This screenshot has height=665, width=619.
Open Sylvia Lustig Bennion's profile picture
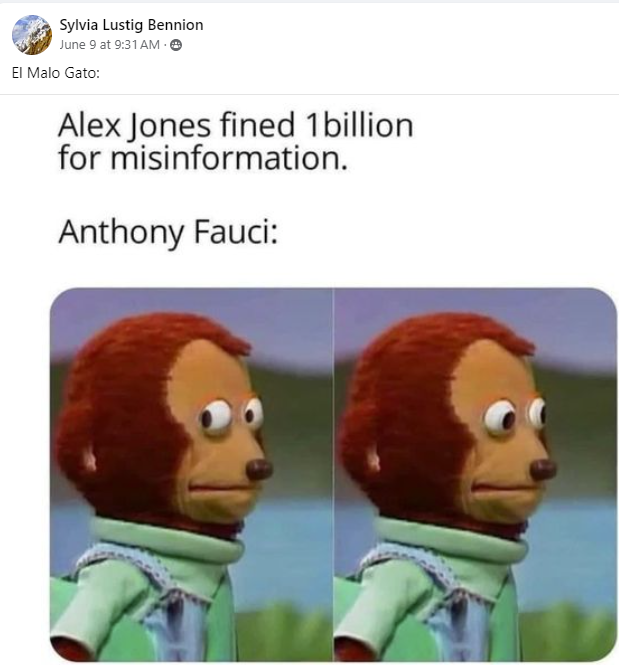point(32,35)
